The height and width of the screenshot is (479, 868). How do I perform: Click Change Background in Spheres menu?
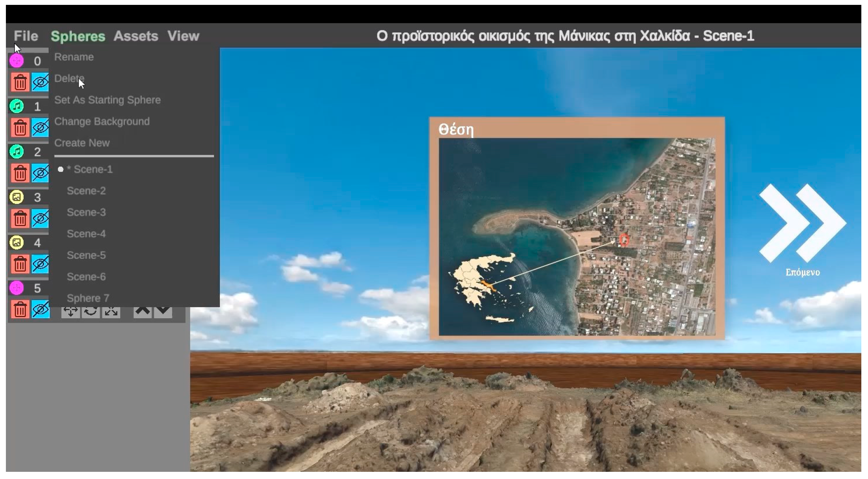[x=102, y=121]
